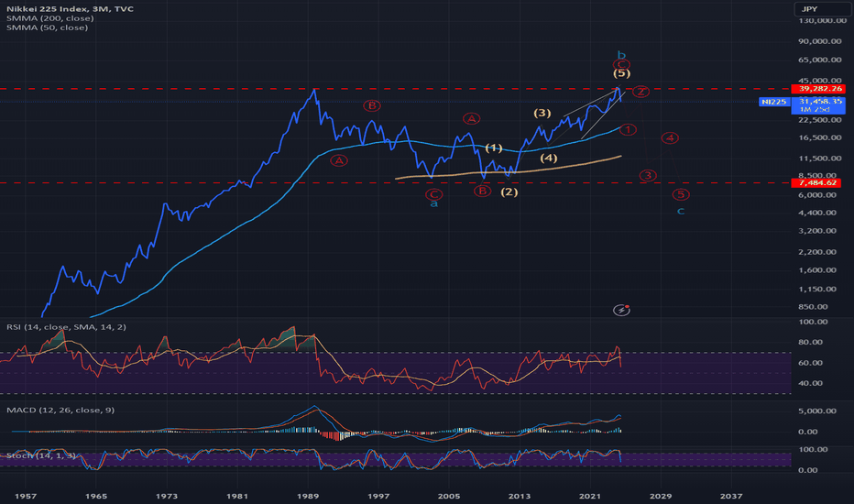This screenshot has width=854, height=504.
Task: Select the (2) wave count label
Action: pos(509,192)
